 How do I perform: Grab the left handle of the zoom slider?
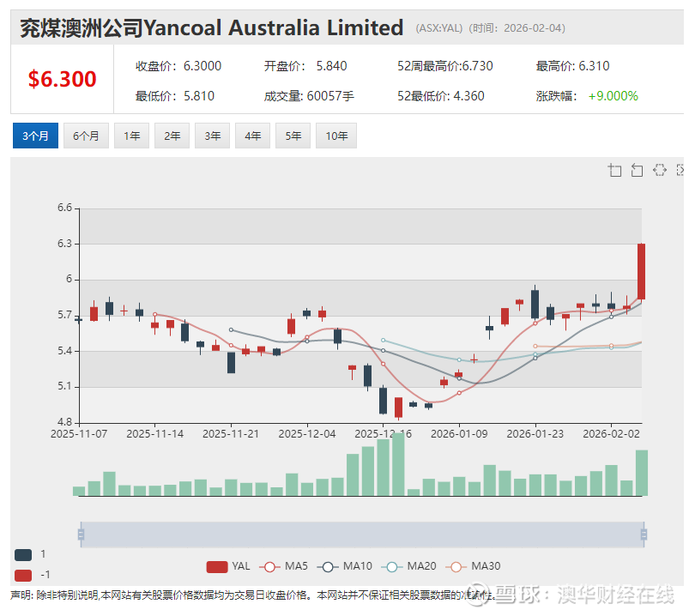81,534
